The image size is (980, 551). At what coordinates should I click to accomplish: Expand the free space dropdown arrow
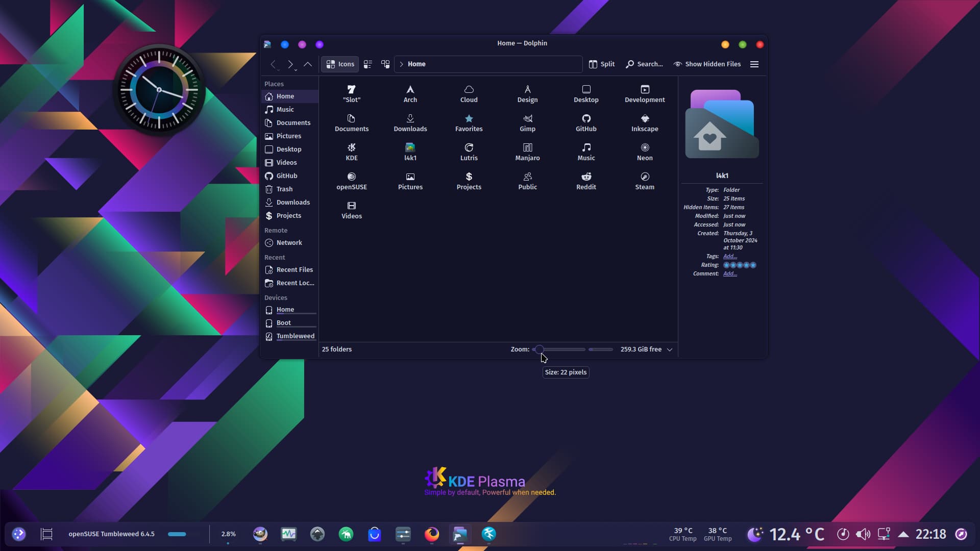click(x=670, y=349)
